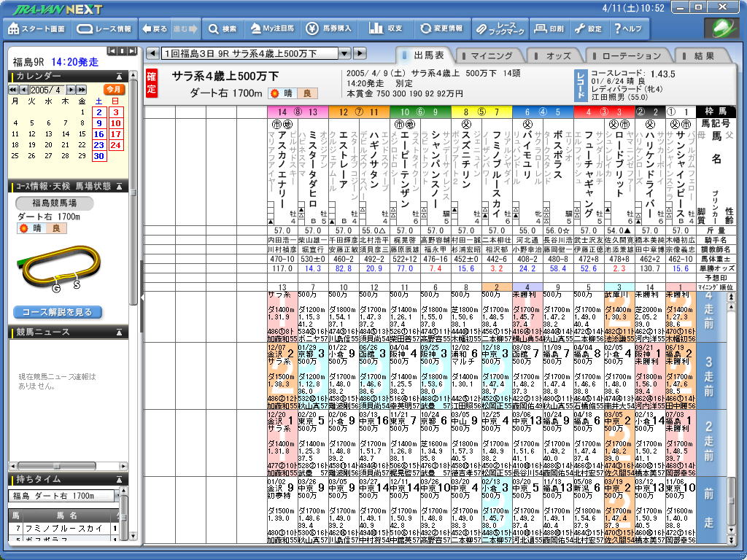Viewport: 747px width, 560px height.
Task: Jump to current month with 今月
Action: pos(114,89)
